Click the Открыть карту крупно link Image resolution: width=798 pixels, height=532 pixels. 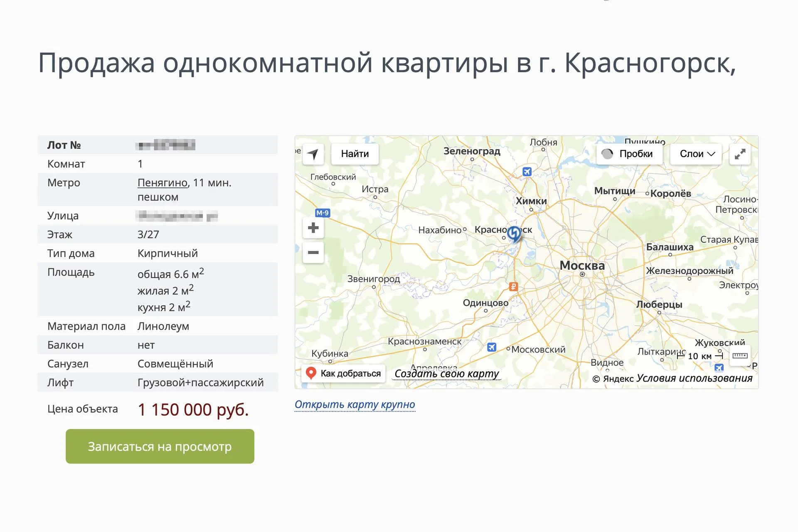click(x=355, y=404)
